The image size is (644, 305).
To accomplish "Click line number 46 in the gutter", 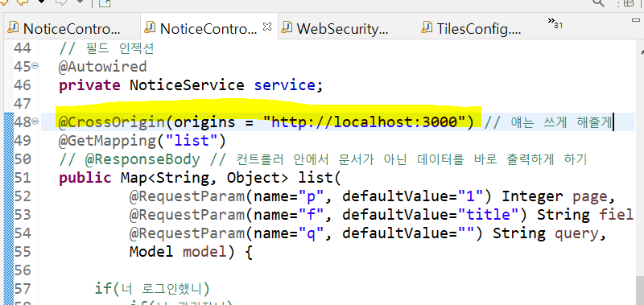I will point(23,85).
